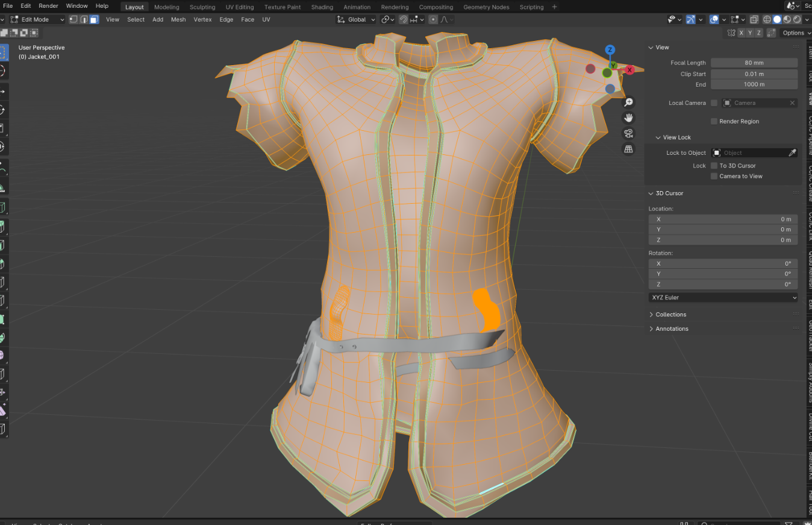Click the eyedropper beside Lock to Object
Viewport: 812px width, 525px height.
792,153
